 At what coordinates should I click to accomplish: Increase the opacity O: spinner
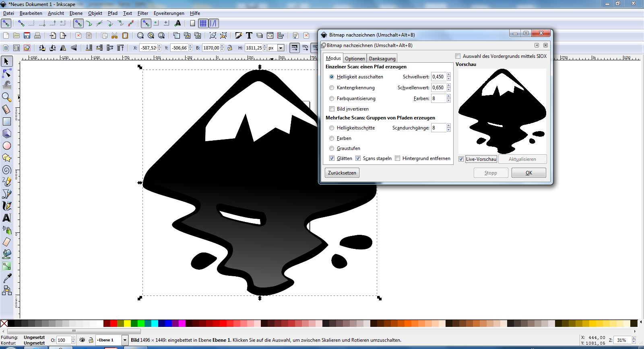click(x=73, y=338)
